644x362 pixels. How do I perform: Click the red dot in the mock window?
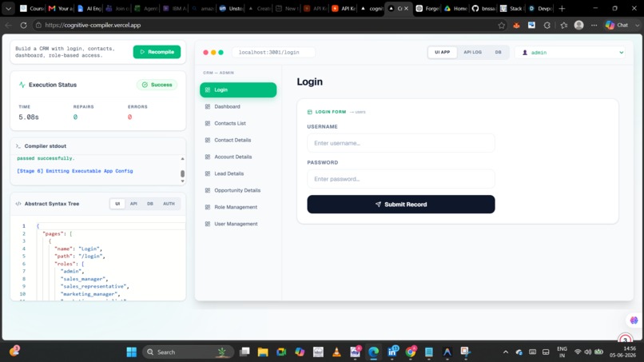coord(206,52)
